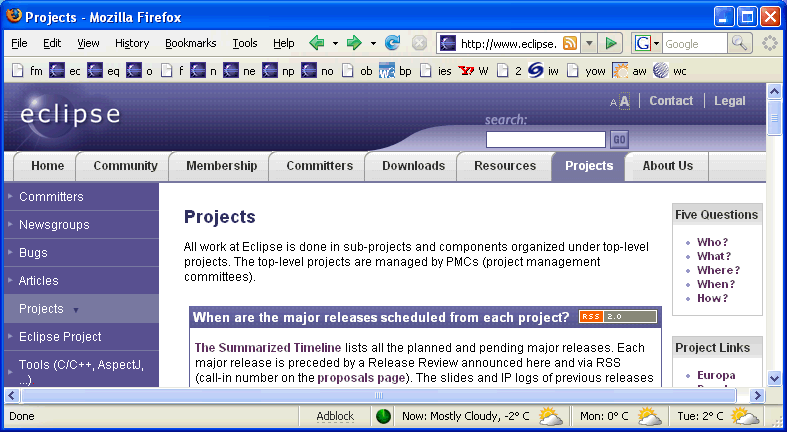Select the smaller font size 'A'

click(x=613, y=103)
